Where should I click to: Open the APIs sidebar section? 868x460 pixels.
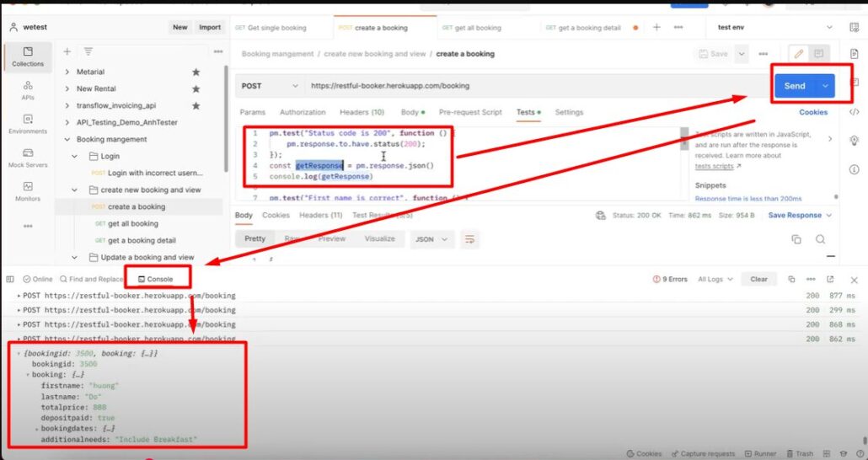click(28, 89)
